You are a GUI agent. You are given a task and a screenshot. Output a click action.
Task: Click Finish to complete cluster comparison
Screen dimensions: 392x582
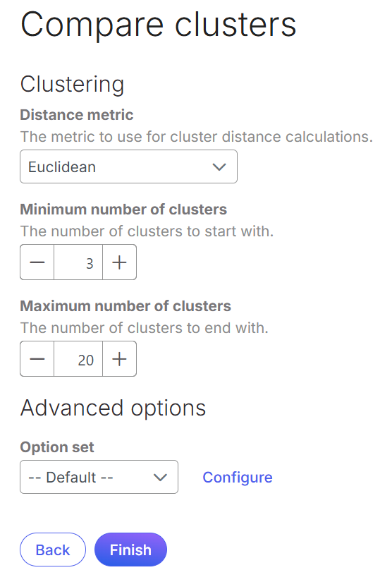[x=130, y=550]
